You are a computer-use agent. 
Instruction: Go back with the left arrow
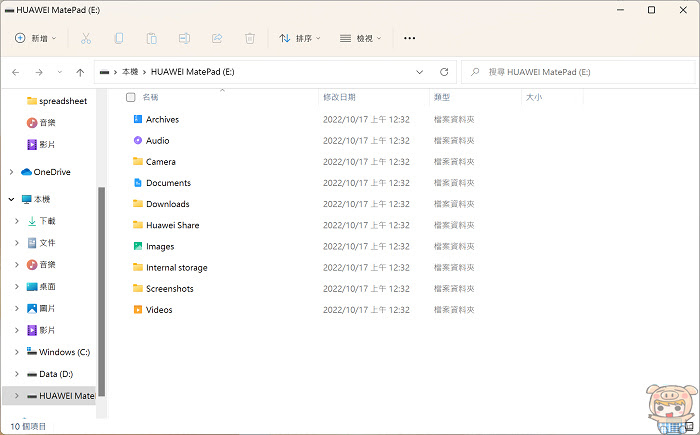tap(16, 72)
